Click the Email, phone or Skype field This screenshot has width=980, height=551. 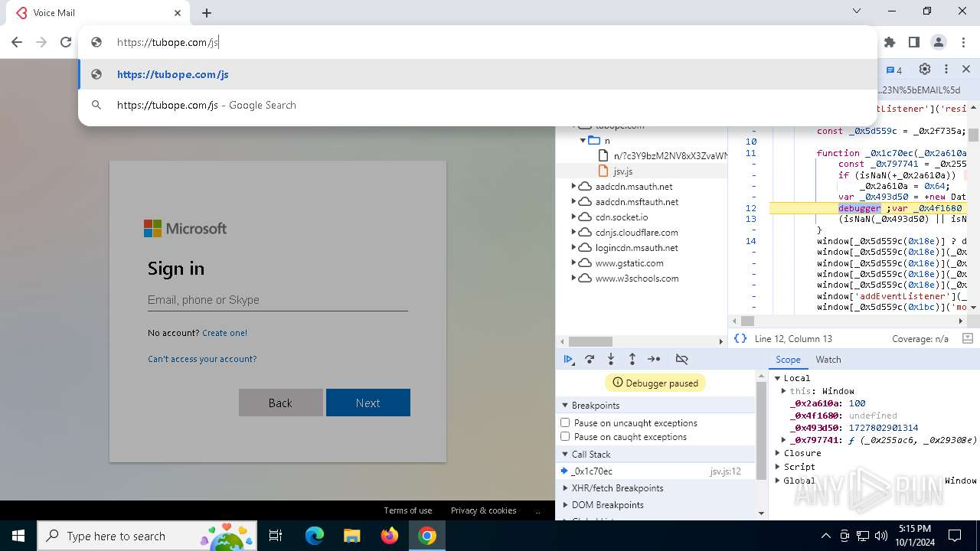tap(277, 300)
